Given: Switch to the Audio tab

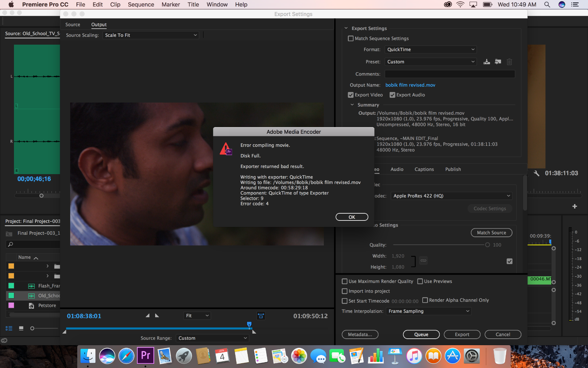Looking at the screenshot, I should click(397, 169).
